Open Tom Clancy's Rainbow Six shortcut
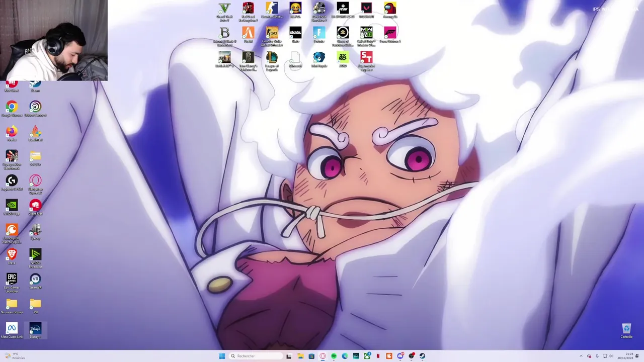This screenshot has height=362, width=644. click(x=248, y=61)
